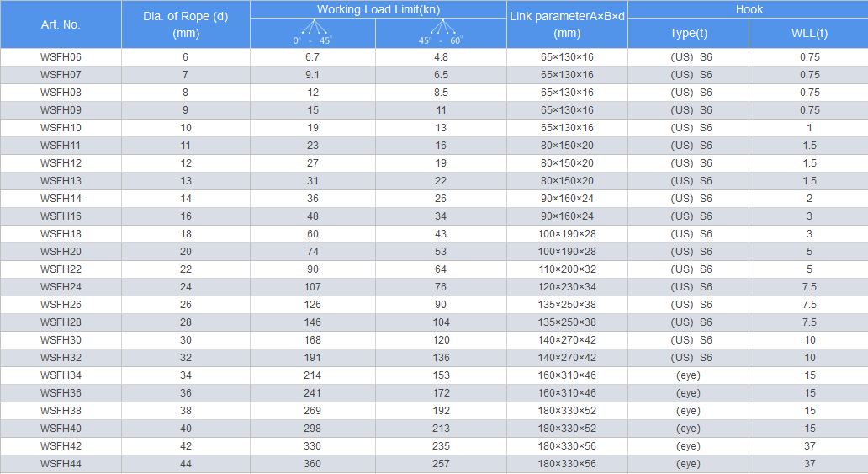Select the 120×230×34 link parameter cell

[x=567, y=287]
